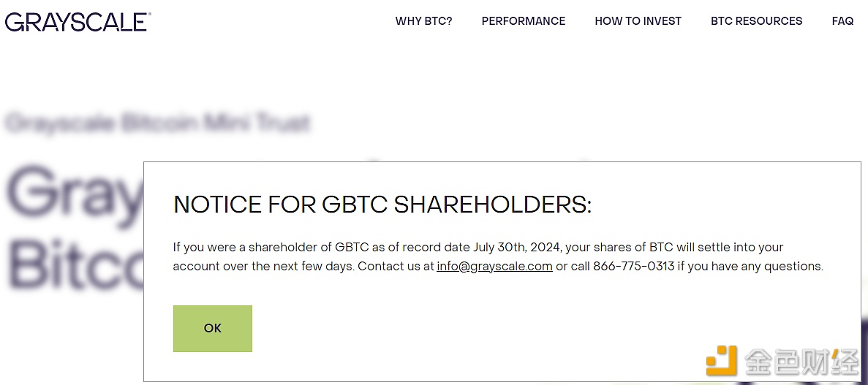Open the info@grayscale.com email link
This screenshot has height=385, width=868.
pos(494,266)
